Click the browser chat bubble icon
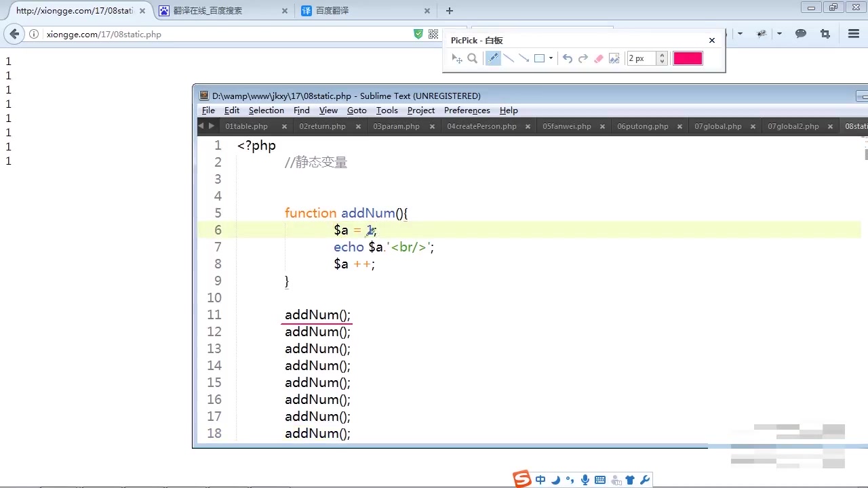 tap(801, 34)
